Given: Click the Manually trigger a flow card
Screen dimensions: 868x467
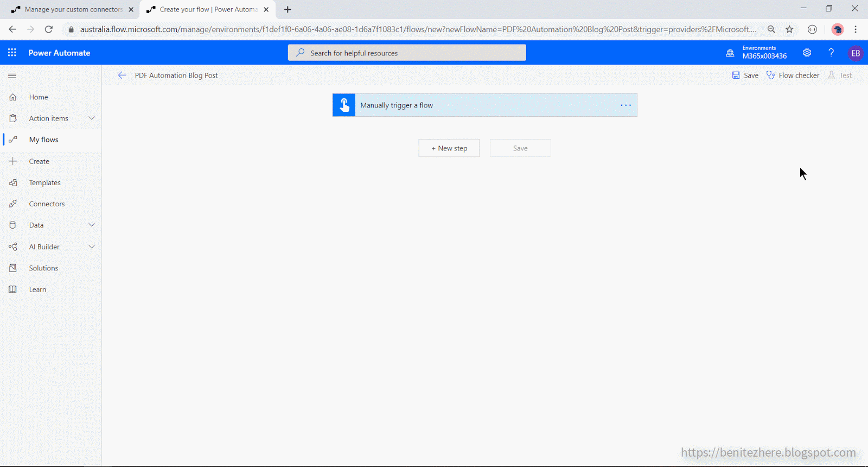Looking at the screenshot, I should point(485,105).
